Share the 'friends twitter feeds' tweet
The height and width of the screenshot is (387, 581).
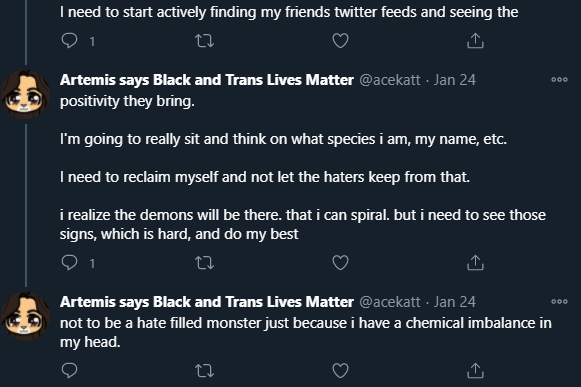[475, 40]
